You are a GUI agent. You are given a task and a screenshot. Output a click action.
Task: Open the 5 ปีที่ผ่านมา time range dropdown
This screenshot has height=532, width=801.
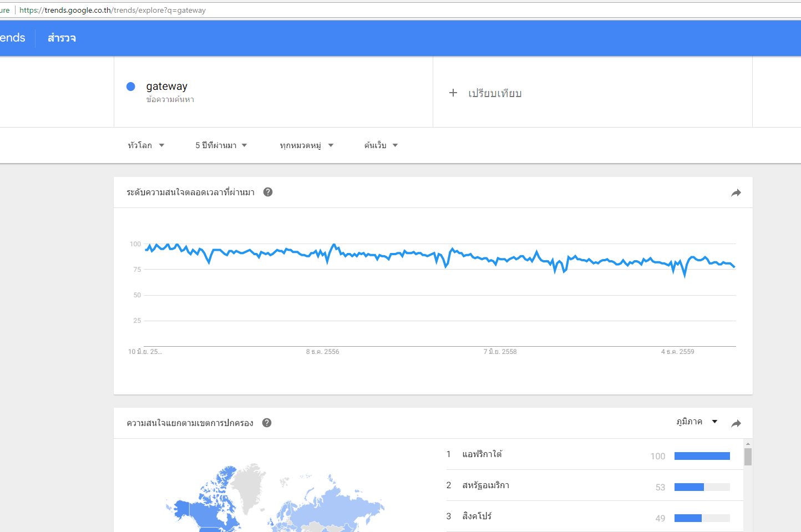[x=221, y=145]
